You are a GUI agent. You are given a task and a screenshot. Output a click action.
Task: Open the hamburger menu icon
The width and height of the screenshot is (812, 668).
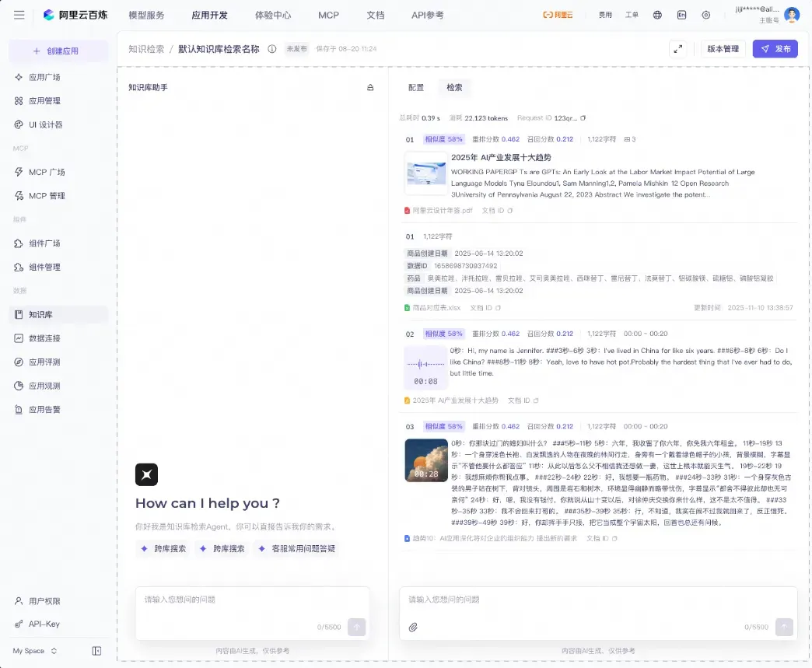pos(19,15)
